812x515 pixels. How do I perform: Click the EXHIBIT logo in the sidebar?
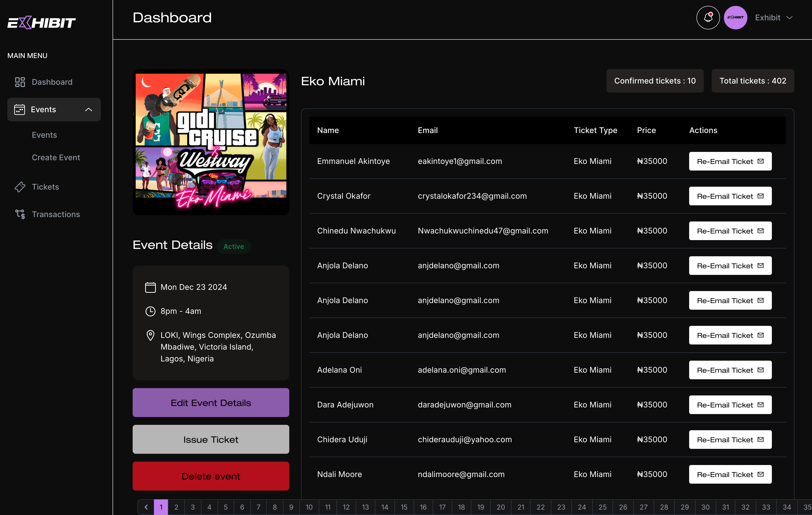click(x=41, y=22)
